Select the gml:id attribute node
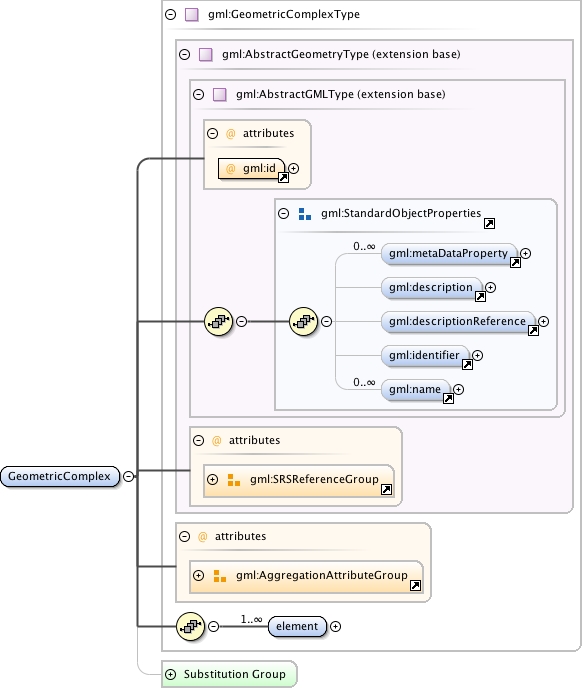This screenshot has height=691, width=583. point(252,168)
